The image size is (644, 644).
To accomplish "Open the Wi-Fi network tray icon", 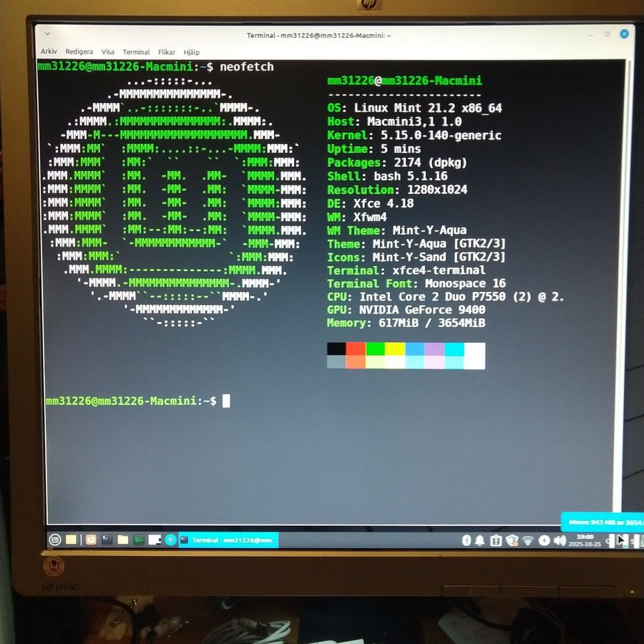I will [x=528, y=540].
